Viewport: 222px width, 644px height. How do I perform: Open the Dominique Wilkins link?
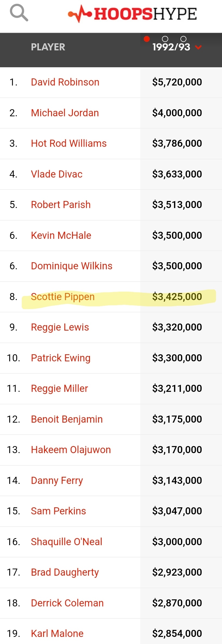72,266
